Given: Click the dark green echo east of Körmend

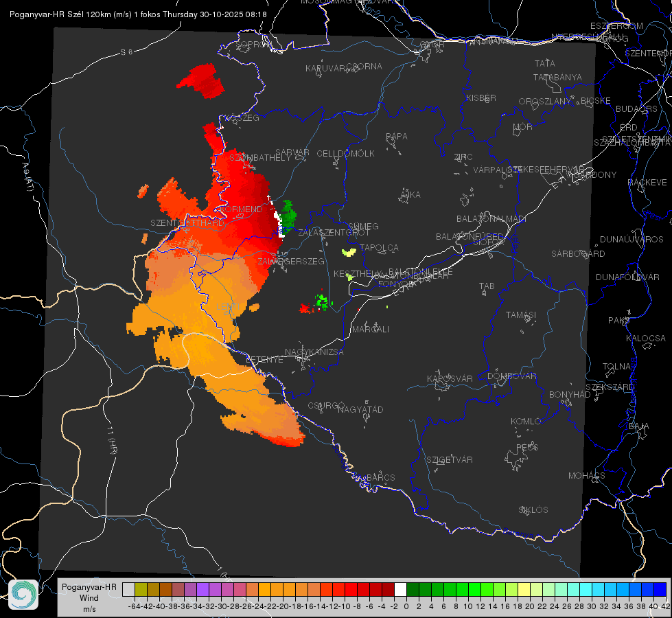Looking at the screenshot, I should pyautogui.click(x=288, y=216).
